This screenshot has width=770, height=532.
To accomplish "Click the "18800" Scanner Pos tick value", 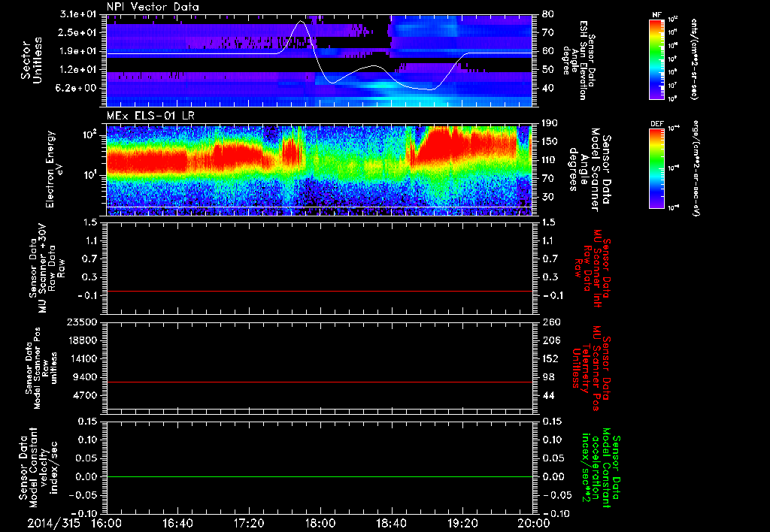I will point(82,340).
